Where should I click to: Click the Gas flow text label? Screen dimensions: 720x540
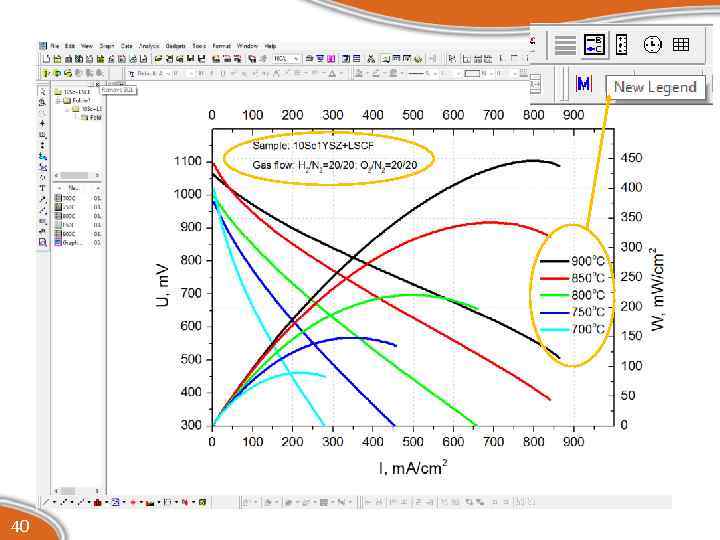click(x=335, y=165)
